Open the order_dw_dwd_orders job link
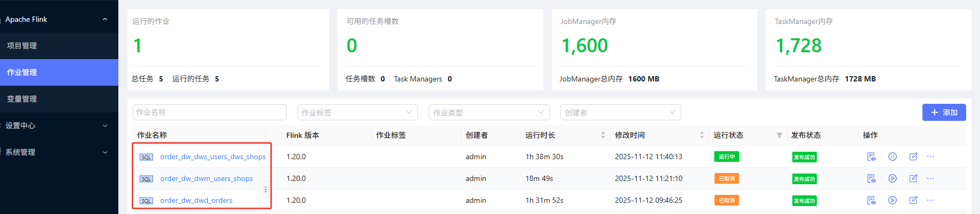The height and width of the screenshot is (214, 980). point(196,200)
